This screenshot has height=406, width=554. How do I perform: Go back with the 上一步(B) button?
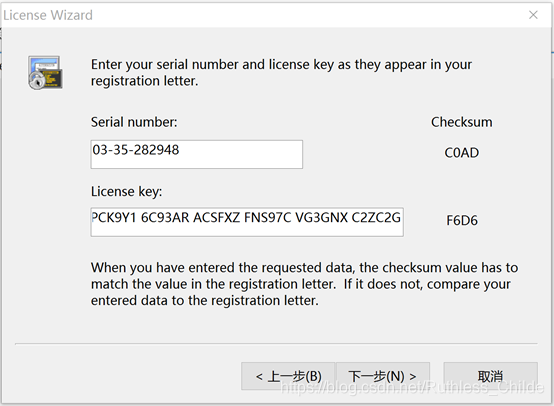[288, 376]
